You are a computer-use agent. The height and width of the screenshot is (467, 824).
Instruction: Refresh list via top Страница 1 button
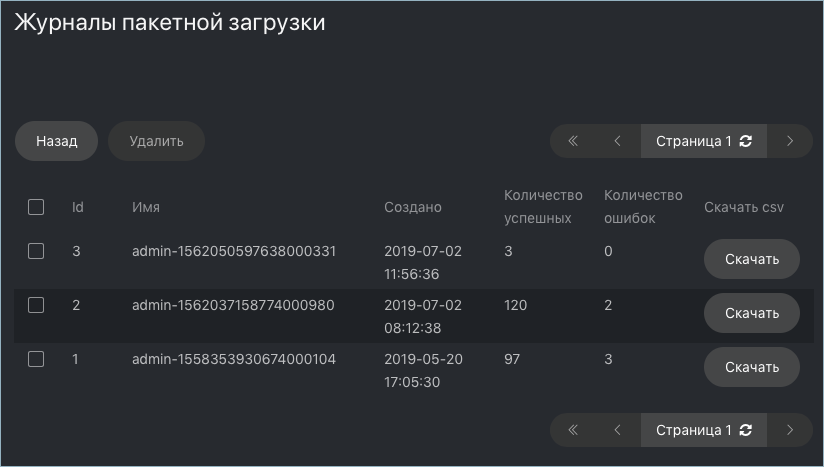(x=704, y=141)
